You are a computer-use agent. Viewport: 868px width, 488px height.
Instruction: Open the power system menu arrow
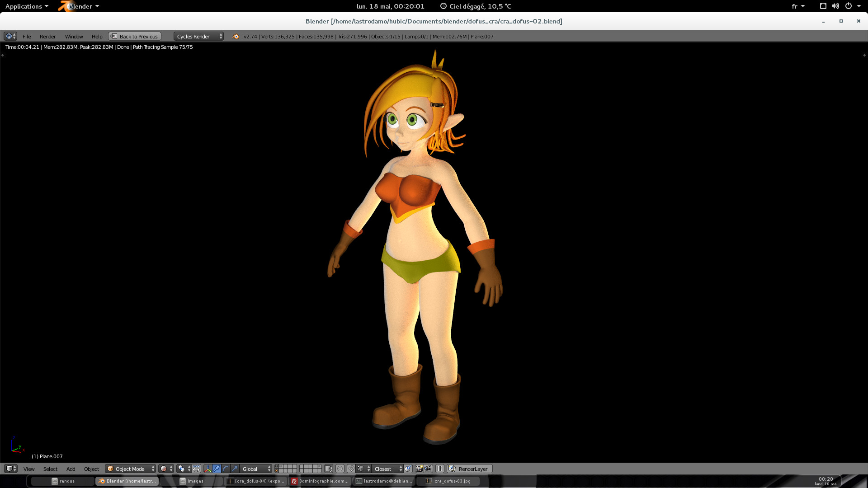coord(859,6)
